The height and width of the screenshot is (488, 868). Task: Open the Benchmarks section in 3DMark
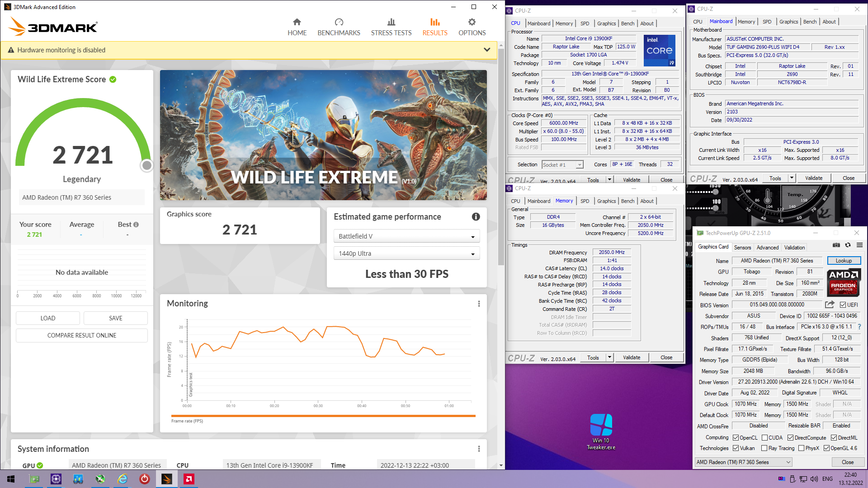(339, 27)
